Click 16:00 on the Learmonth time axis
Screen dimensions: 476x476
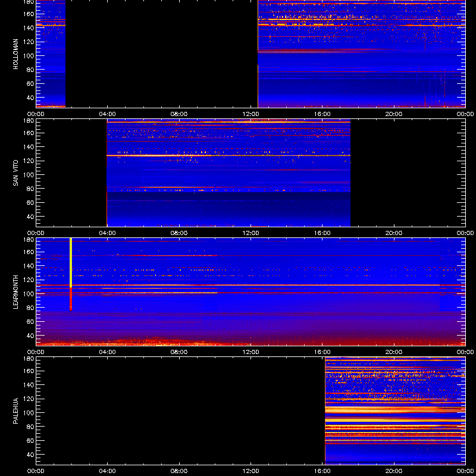coord(322,352)
